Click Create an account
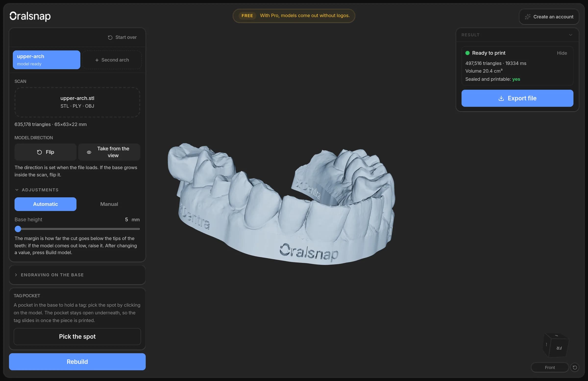 click(x=549, y=17)
